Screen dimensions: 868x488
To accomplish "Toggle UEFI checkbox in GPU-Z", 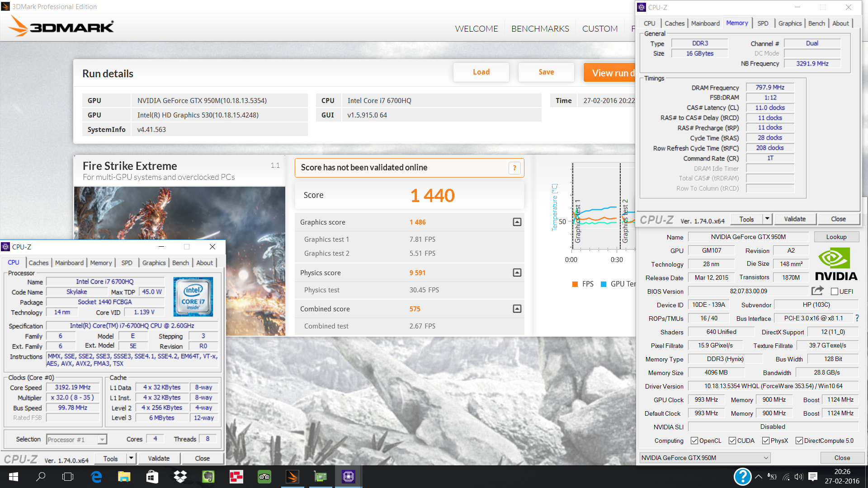I will coord(835,291).
